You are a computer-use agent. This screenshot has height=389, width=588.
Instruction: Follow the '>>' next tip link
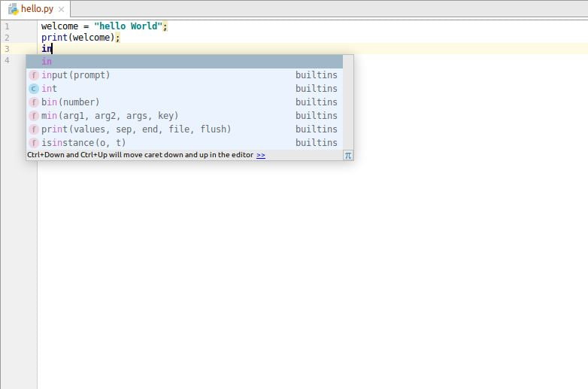tap(261, 155)
